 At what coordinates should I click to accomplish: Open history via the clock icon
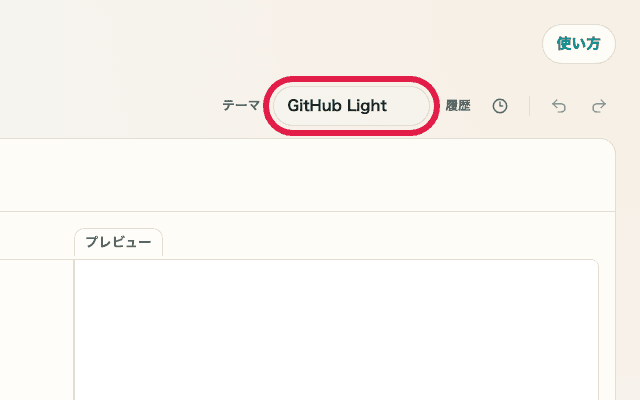pyautogui.click(x=500, y=106)
